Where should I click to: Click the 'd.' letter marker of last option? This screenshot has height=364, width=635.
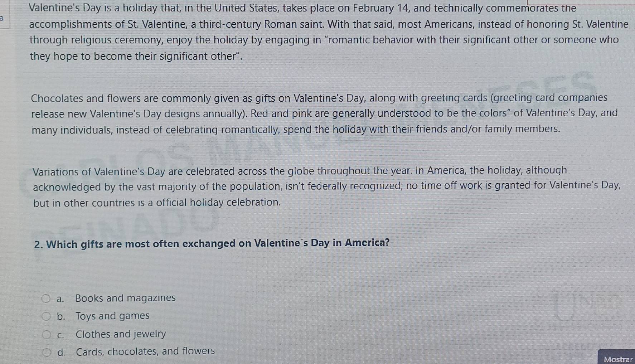[x=61, y=353]
